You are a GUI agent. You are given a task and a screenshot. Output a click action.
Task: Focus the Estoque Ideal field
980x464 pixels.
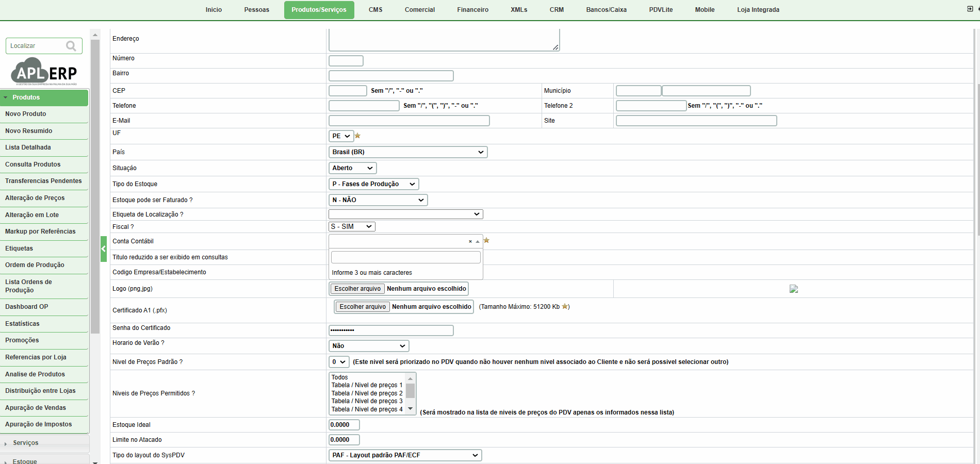[344, 425]
